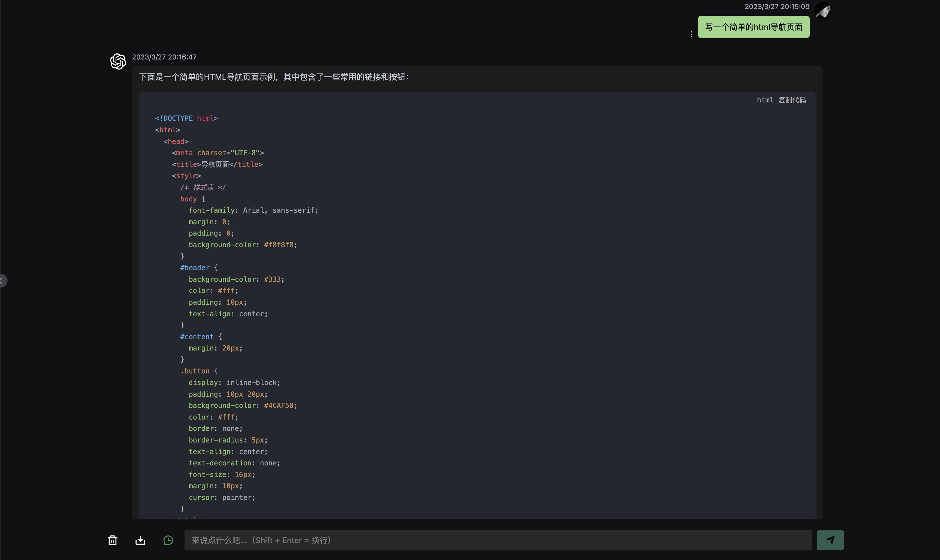
Task: Click the cursor: pointer line
Action: tap(222, 497)
